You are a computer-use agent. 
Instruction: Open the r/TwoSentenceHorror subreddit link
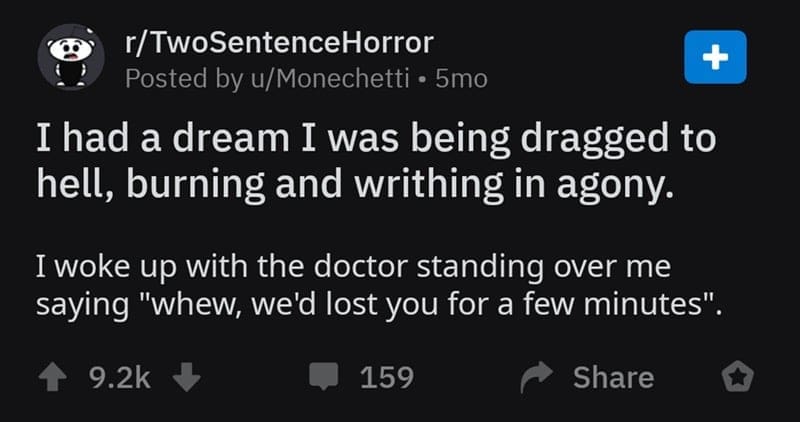pyautogui.click(x=277, y=42)
